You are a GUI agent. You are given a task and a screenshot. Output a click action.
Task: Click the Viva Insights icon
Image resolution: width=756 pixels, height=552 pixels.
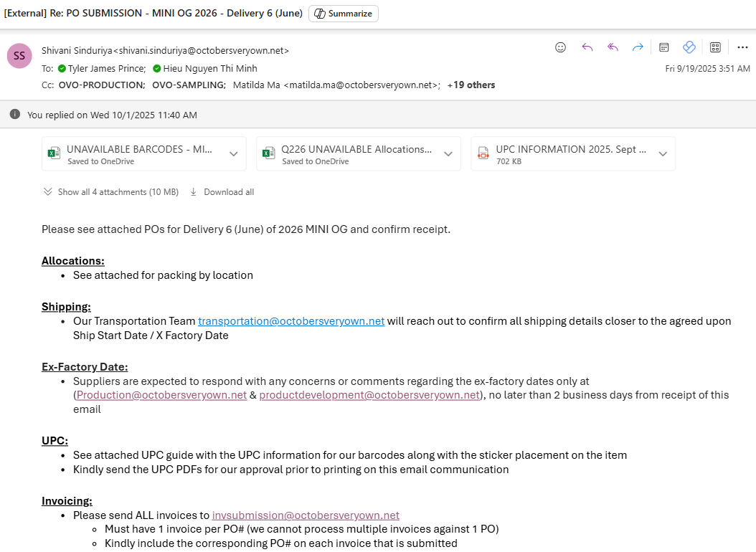[689, 47]
